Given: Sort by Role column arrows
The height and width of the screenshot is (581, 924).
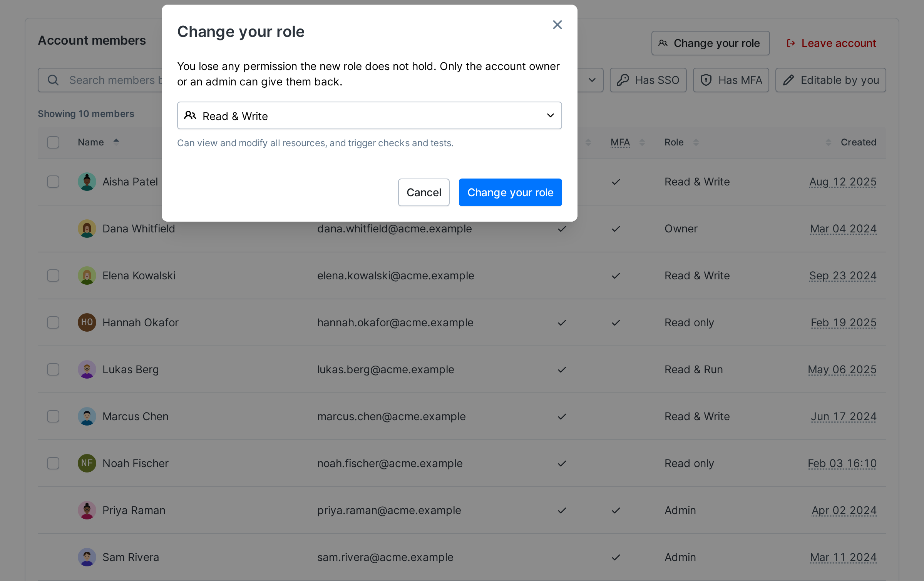Looking at the screenshot, I should tap(696, 142).
